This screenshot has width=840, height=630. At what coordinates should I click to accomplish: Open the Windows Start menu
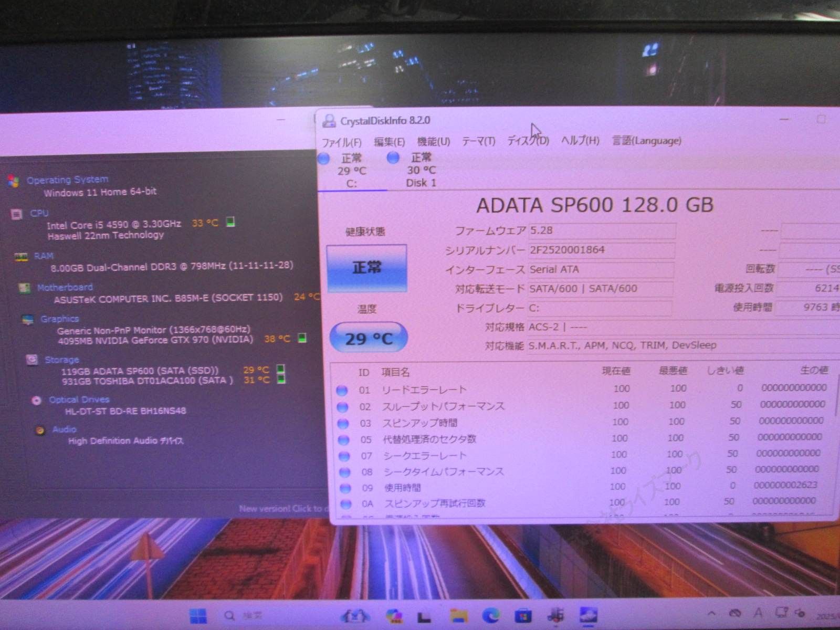[x=198, y=615]
